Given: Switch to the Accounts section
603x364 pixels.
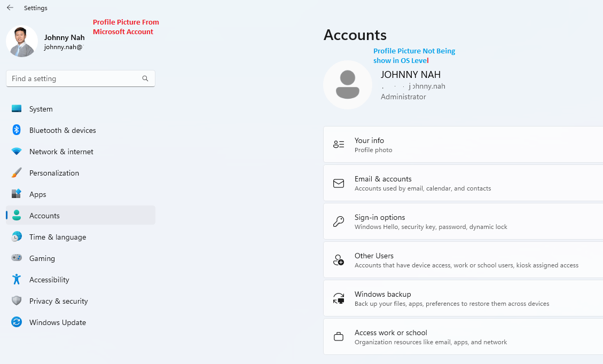Looking at the screenshot, I should pyautogui.click(x=44, y=216).
